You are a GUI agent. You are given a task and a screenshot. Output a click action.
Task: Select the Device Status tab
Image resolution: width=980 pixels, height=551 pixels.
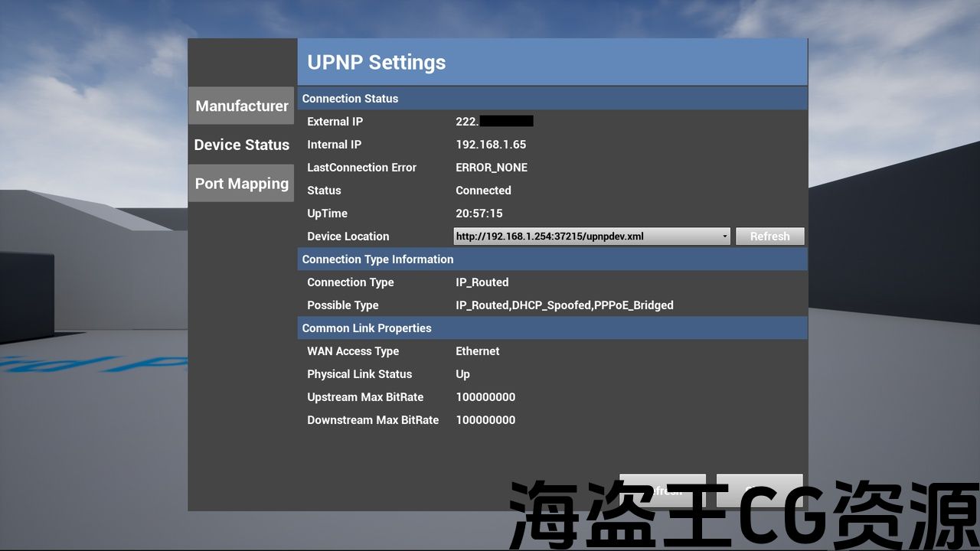[x=241, y=145]
